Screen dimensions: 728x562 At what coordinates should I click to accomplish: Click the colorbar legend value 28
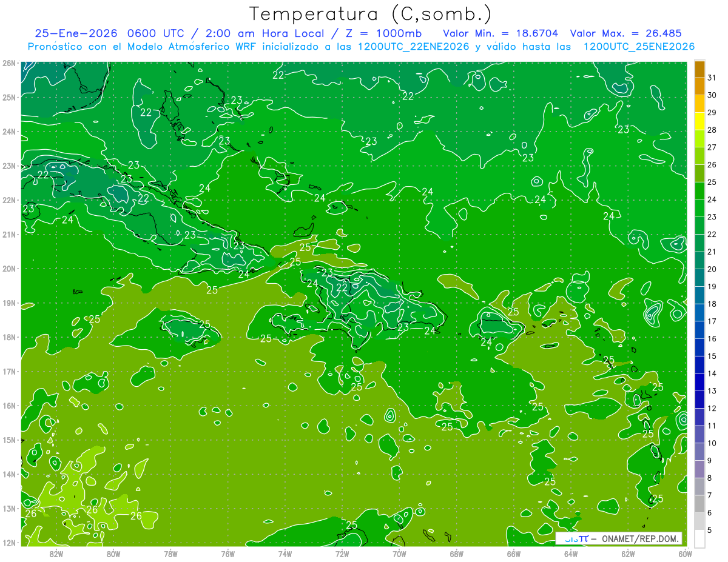tap(712, 130)
